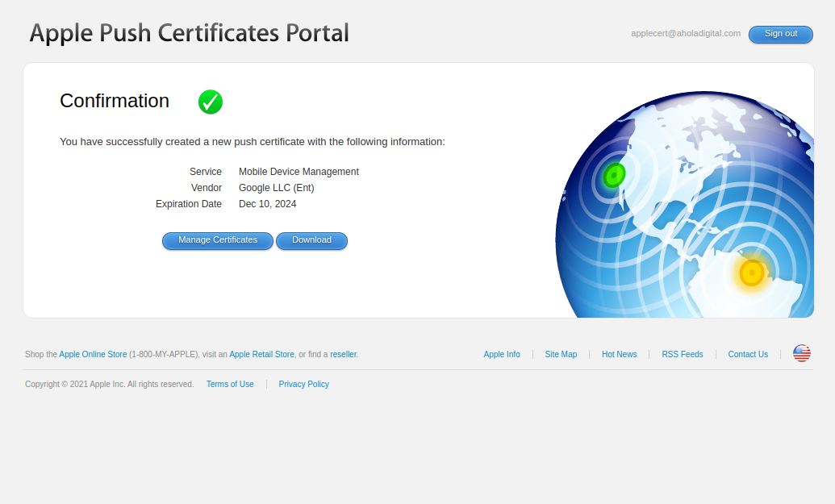Follow the reseller link

point(343,355)
